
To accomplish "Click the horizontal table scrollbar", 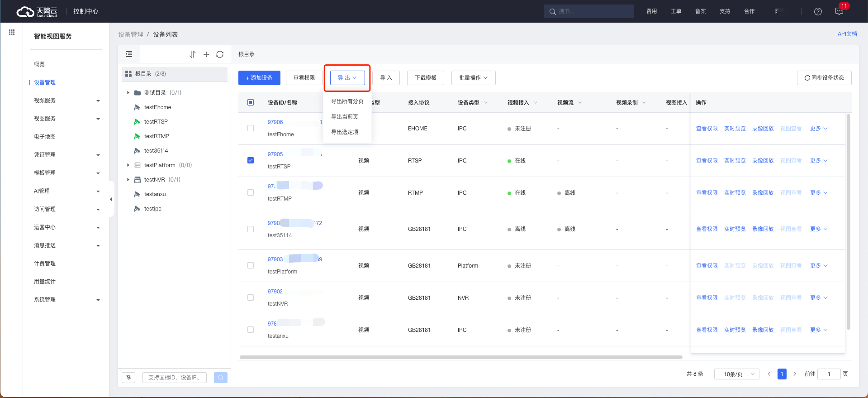I will pyautogui.click(x=461, y=357).
